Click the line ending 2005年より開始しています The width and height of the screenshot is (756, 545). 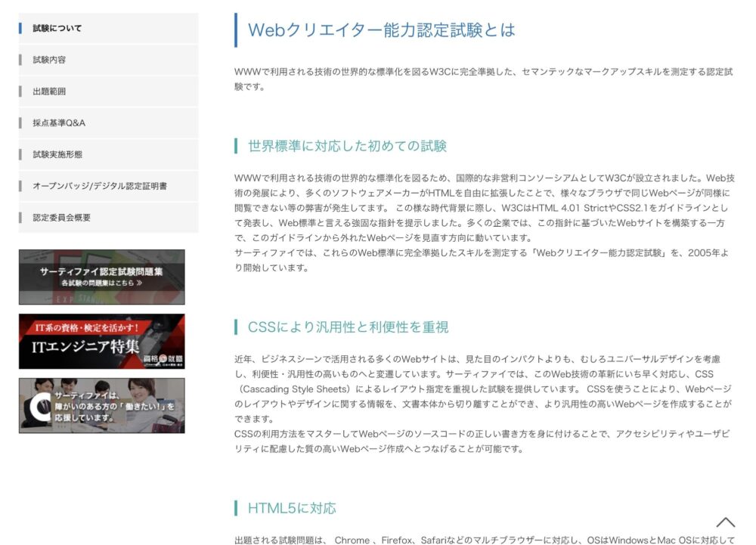[482, 260]
